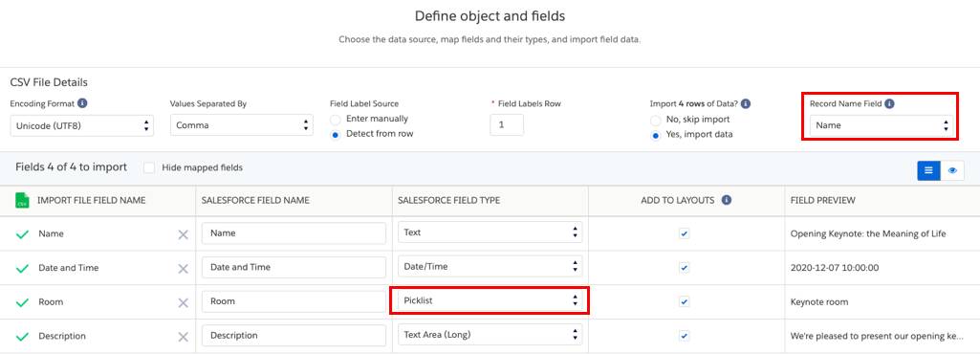Screen dimensions: 980x354
Task: Toggle the eye preview view icon
Action: point(952,170)
